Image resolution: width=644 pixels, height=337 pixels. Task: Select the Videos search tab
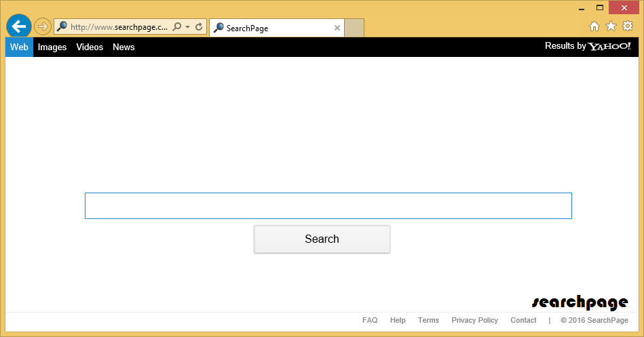click(x=90, y=47)
